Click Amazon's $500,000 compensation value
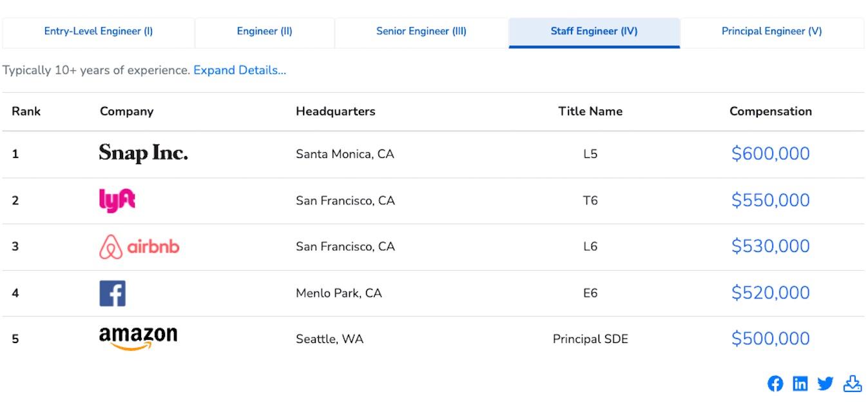 coord(770,339)
